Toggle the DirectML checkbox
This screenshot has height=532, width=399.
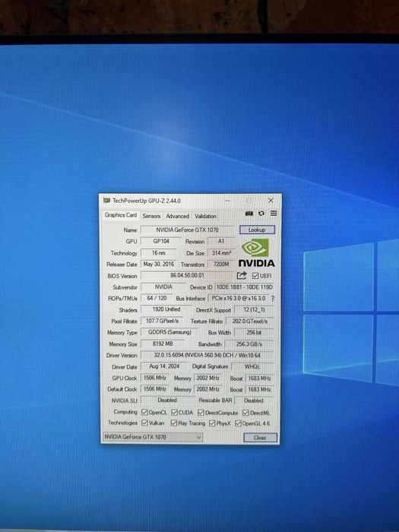245,413
